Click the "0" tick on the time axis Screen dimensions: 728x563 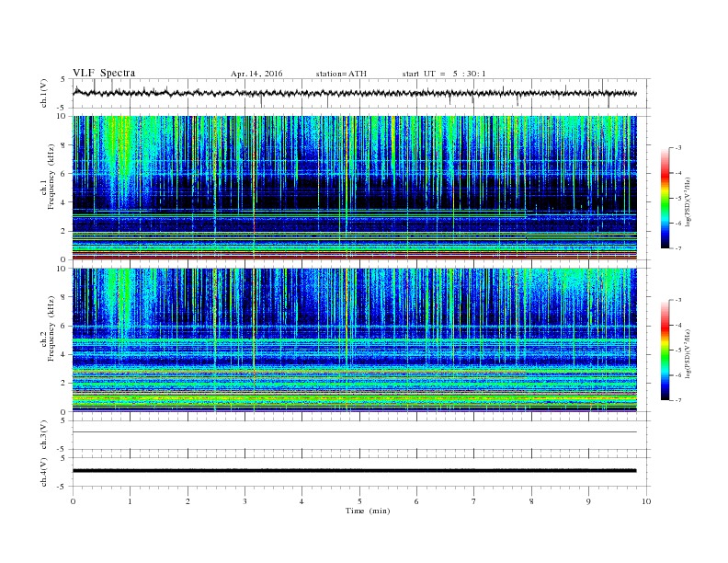click(x=73, y=501)
